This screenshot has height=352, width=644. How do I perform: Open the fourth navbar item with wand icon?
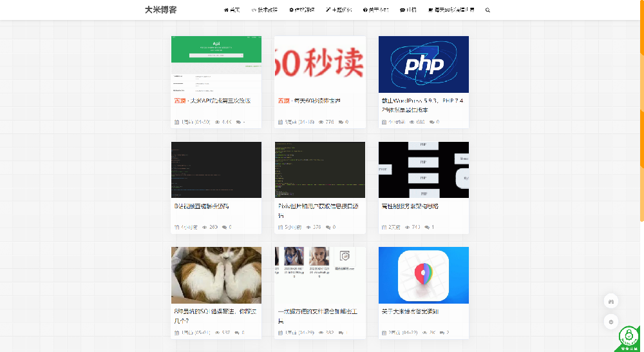(x=339, y=10)
